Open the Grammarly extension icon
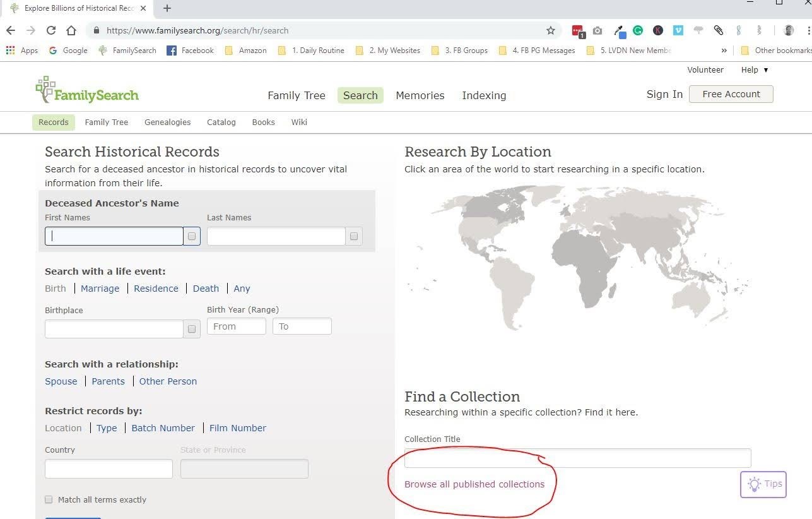Viewport: 812px width, 519px height. (x=638, y=30)
